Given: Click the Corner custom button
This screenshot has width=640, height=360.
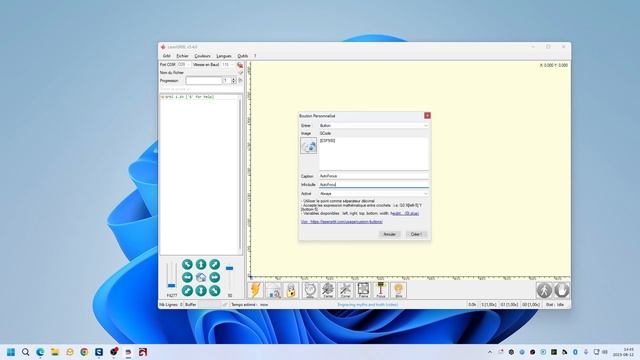Looking at the screenshot, I should [x=345, y=290].
